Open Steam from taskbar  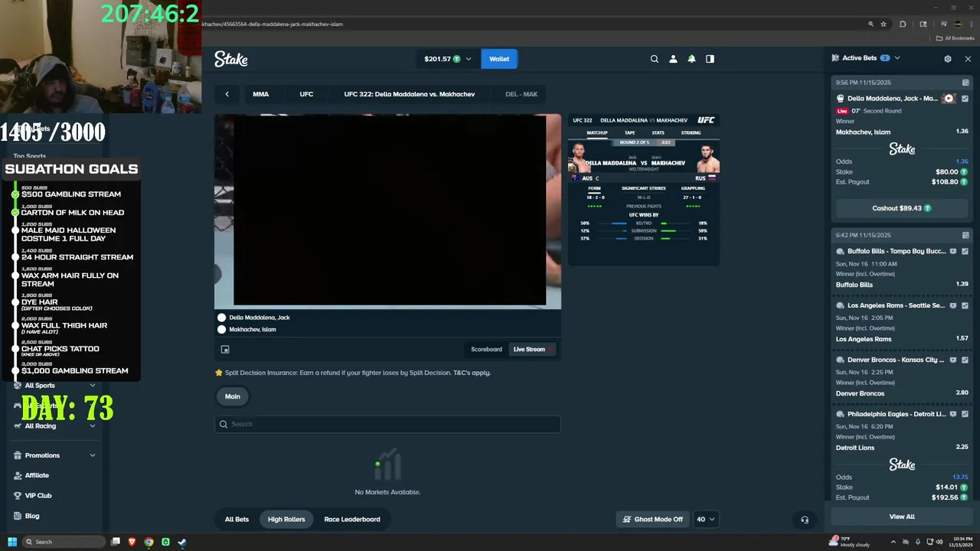(182, 542)
